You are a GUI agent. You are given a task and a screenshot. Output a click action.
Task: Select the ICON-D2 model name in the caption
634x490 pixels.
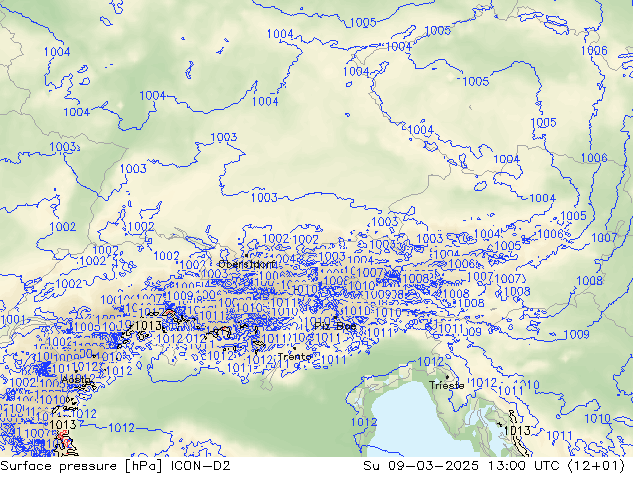pyautogui.click(x=201, y=466)
